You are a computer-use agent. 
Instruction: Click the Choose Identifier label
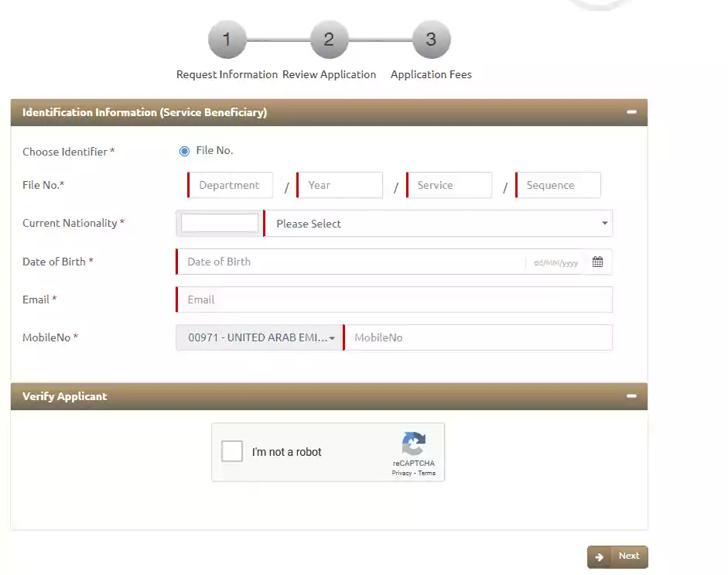point(69,152)
